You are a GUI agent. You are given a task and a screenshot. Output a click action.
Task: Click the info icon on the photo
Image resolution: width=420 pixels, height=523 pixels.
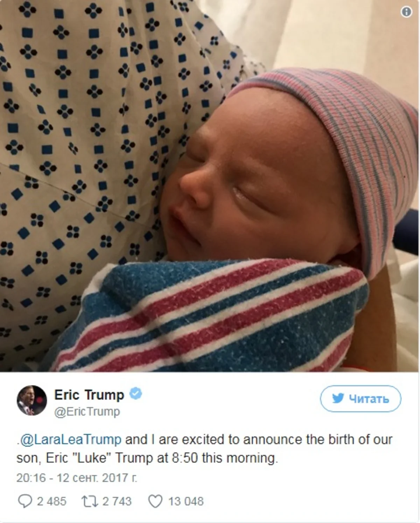point(406,12)
